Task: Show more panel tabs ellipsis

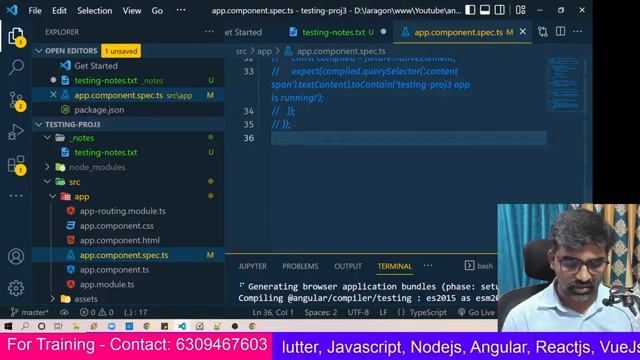Action: [428, 266]
